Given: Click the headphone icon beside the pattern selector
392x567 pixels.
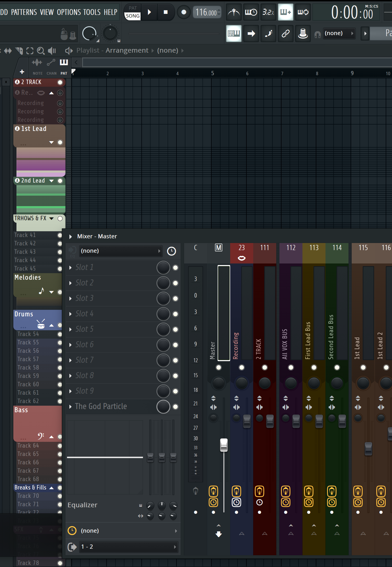Looking at the screenshot, I should click(x=317, y=34).
